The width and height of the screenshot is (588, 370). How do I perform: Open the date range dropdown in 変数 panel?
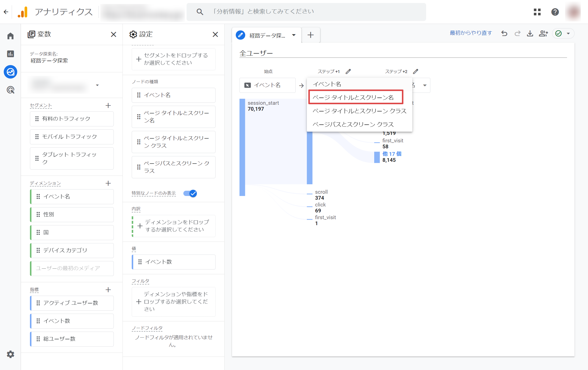click(98, 85)
